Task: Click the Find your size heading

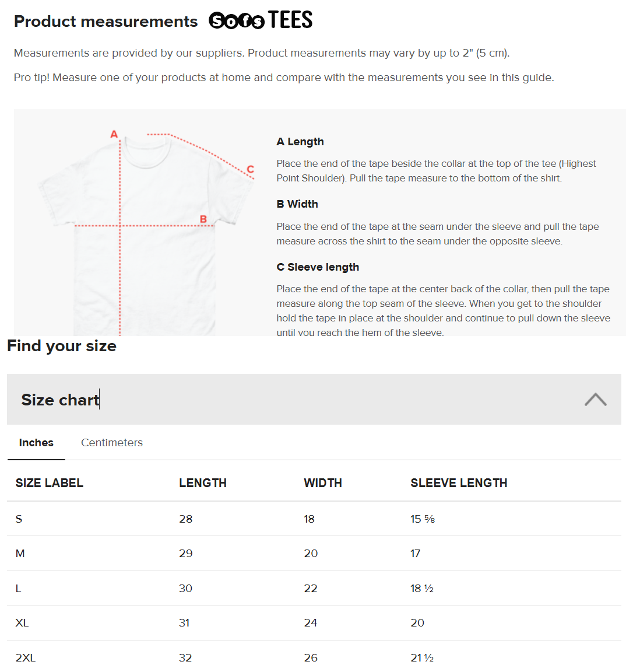Action: [62, 346]
